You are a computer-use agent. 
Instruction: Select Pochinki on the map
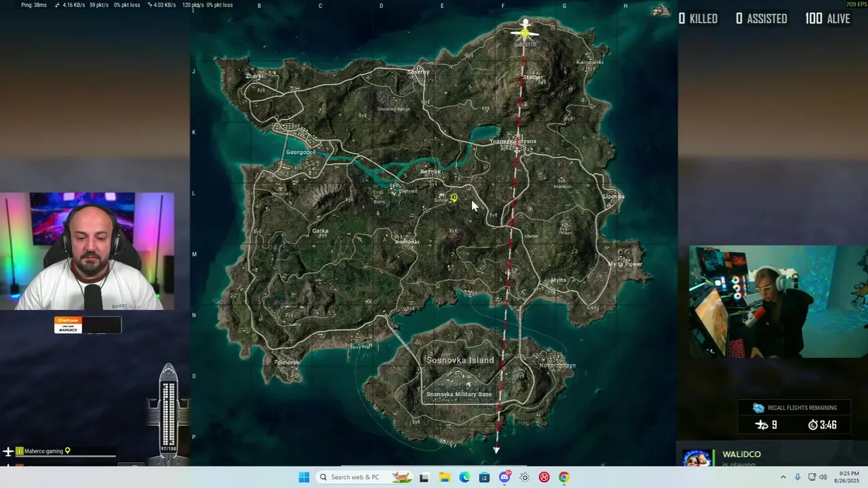(x=407, y=242)
